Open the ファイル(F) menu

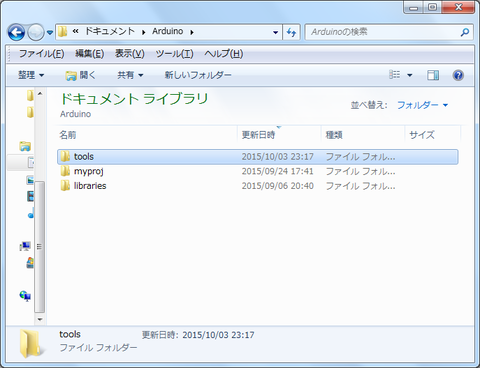pyautogui.click(x=41, y=54)
